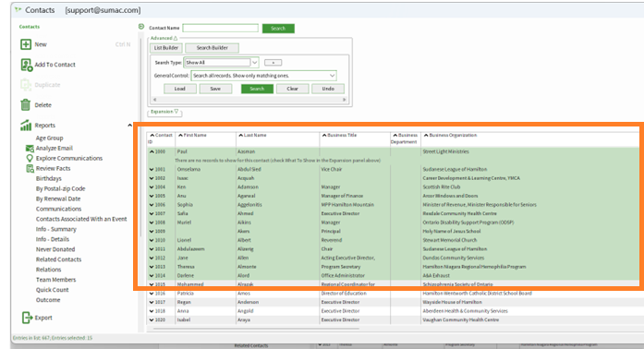The height and width of the screenshot is (349, 644).
Task: Expand contact 1001 row chevron
Action: [x=152, y=170]
